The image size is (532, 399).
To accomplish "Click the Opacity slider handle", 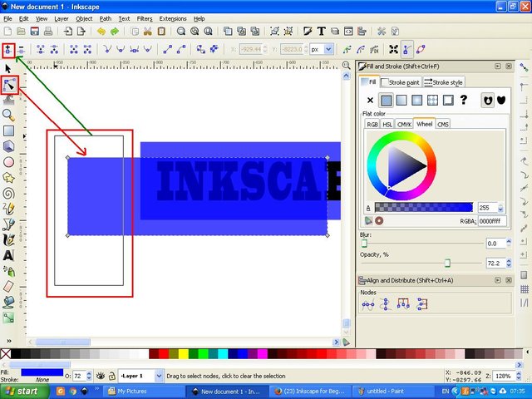I will click(x=447, y=263).
